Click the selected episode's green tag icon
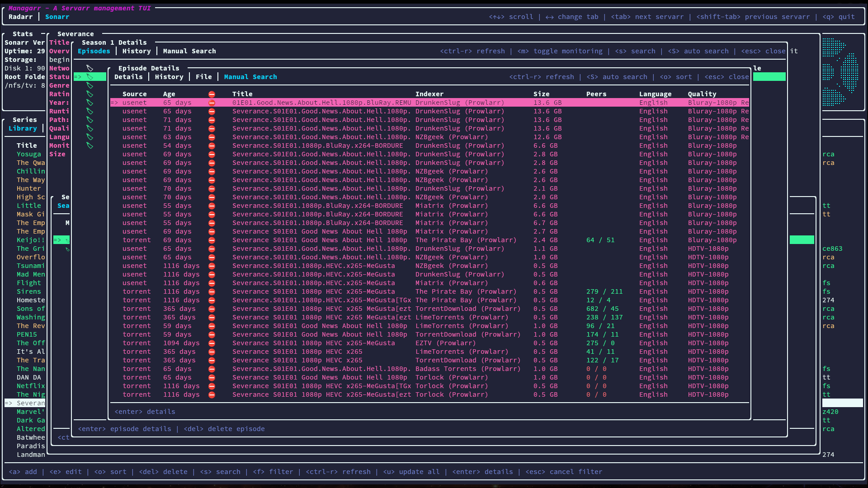The height and width of the screenshot is (488, 868). tap(90, 77)
